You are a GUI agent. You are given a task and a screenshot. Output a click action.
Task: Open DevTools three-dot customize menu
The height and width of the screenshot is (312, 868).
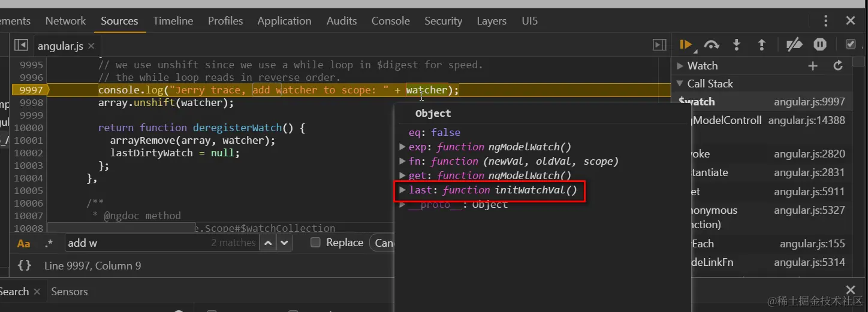[x=825, y=21]
